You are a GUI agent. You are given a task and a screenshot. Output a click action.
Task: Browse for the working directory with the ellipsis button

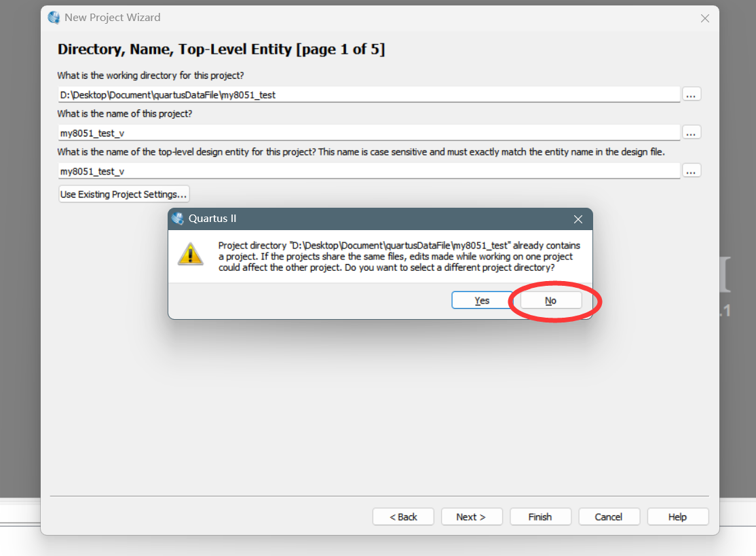(691, 94)
